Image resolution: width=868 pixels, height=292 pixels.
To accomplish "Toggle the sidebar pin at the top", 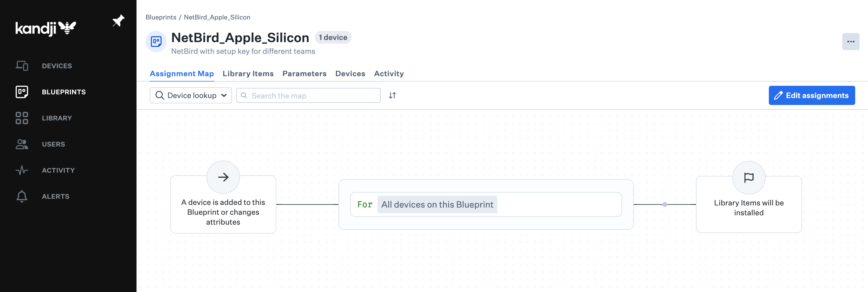I will click(118, 21).
